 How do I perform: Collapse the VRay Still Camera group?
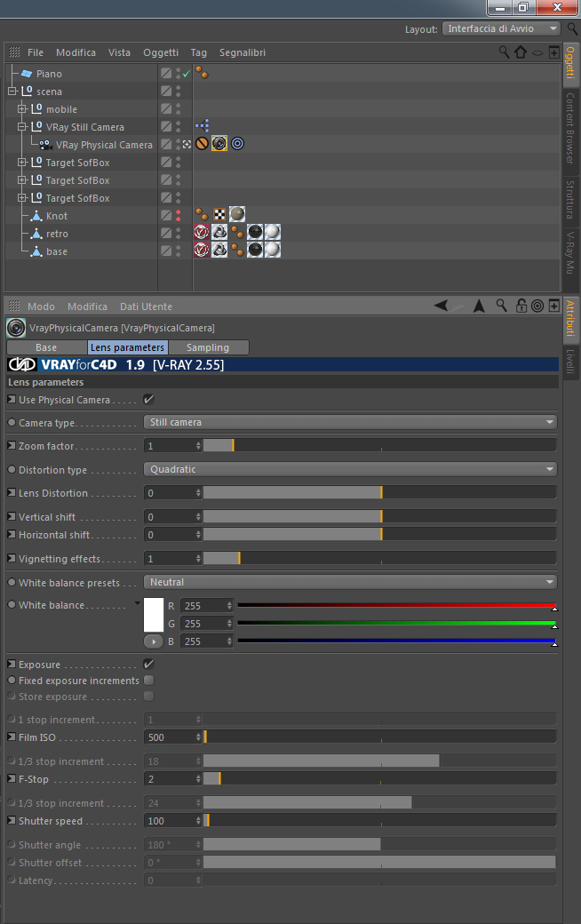click(x=22, y=127)
